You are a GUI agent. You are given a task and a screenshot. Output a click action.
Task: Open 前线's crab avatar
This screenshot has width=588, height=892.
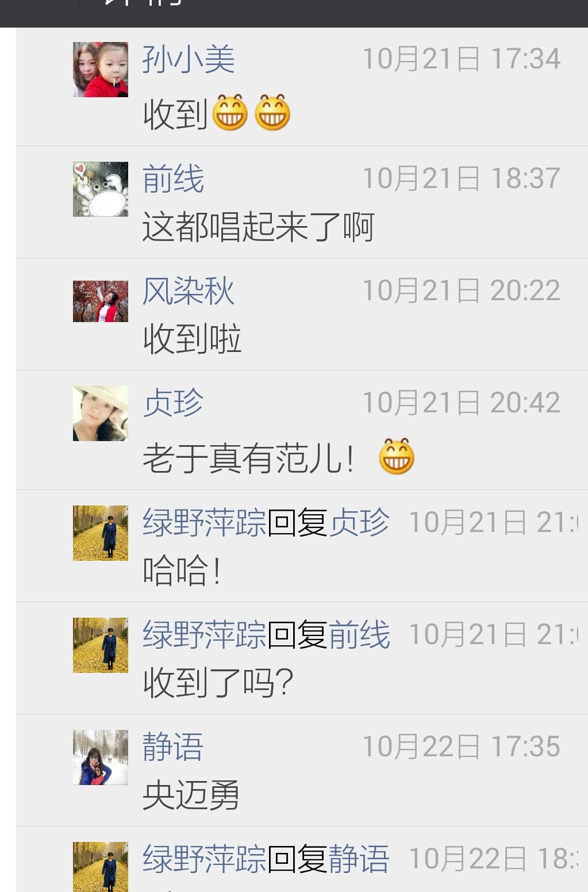tap(101, 189)
